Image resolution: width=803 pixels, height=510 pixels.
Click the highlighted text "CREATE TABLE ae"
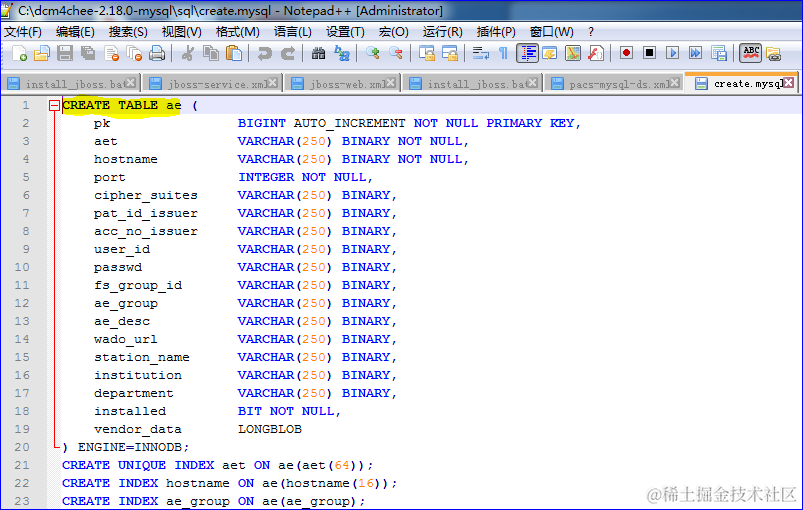(x=122, y=105)
